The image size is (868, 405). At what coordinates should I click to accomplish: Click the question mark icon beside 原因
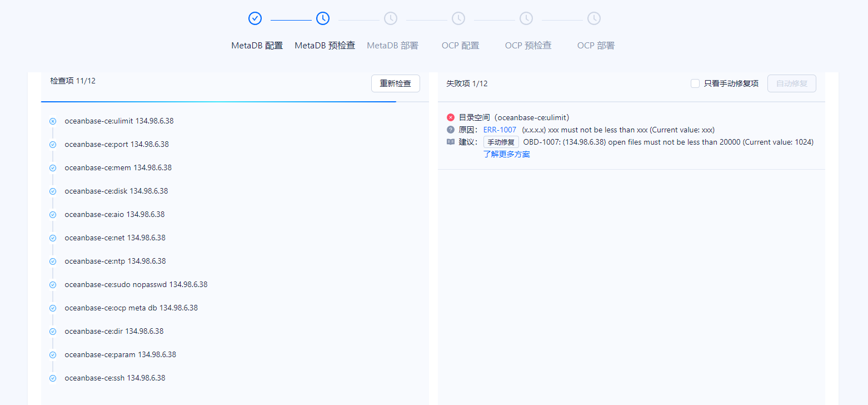[x=451, y=130]
